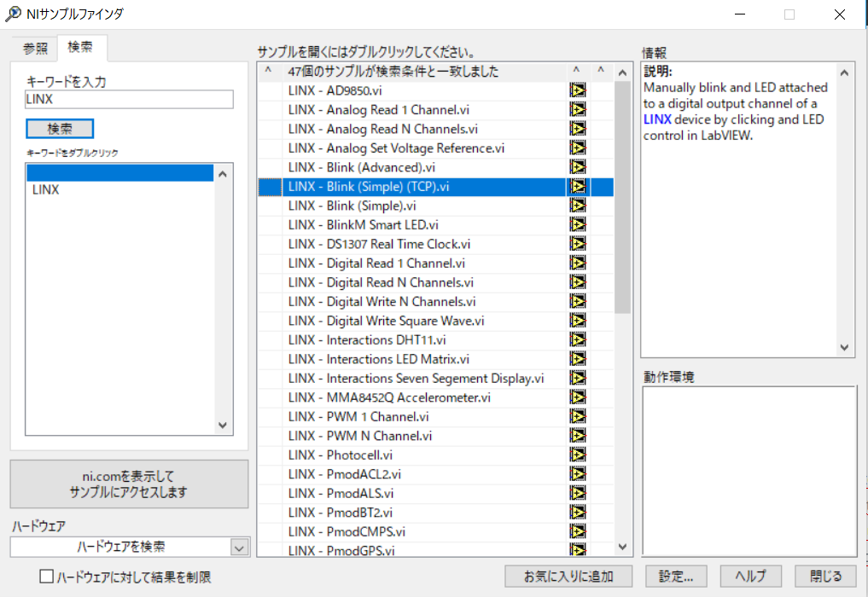
Task: Click the VI icon for Analog Read 1 Channel
Action: coord(577,109)
